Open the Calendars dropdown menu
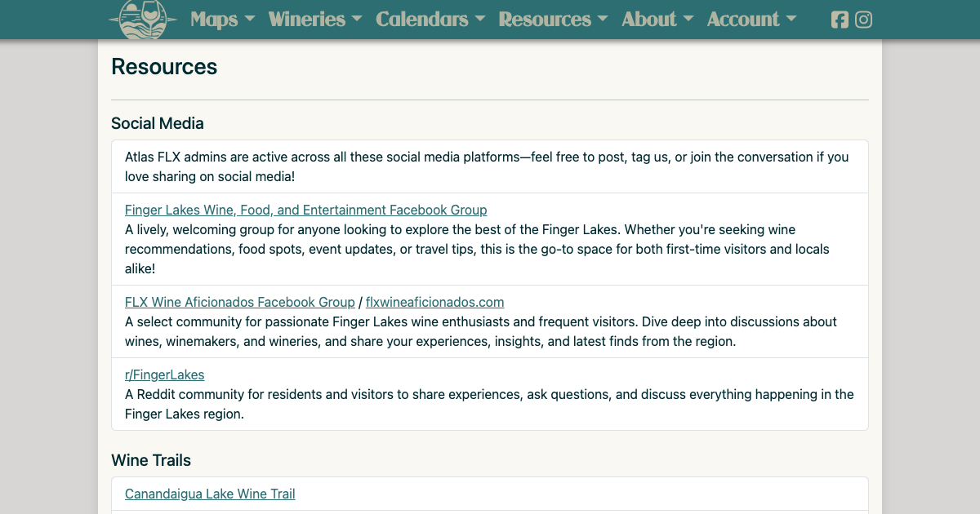 pyautogui.click(x=430, y=20)
